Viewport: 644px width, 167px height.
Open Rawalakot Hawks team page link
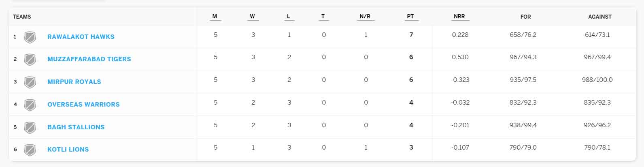point(81,37)
